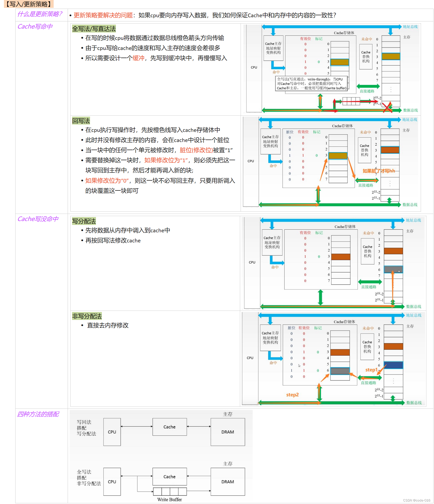
Task: Click the CPU box beside 写回法 搭配
Action: pyautogui.click(x=112, y=432)
